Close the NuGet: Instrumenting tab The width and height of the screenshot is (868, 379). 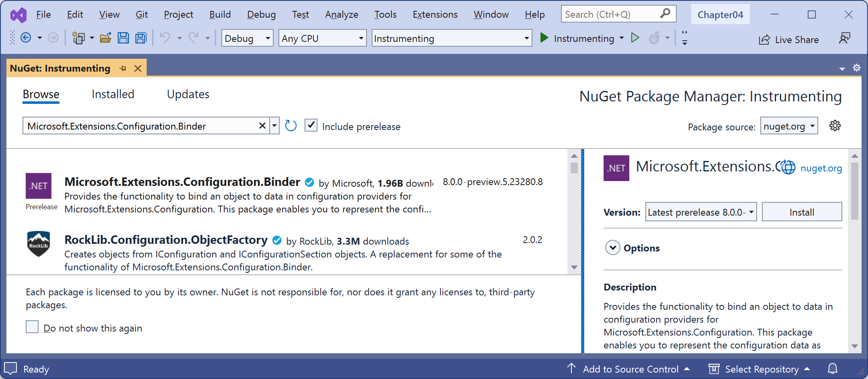pos(138,68)
